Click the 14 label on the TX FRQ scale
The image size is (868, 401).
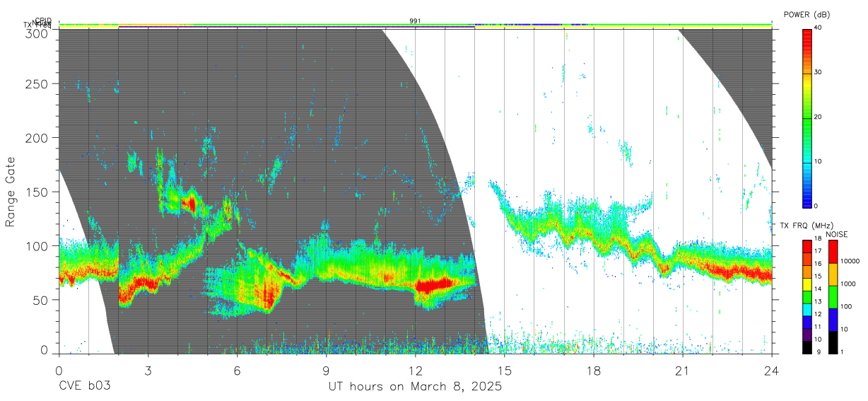[818, 289]
